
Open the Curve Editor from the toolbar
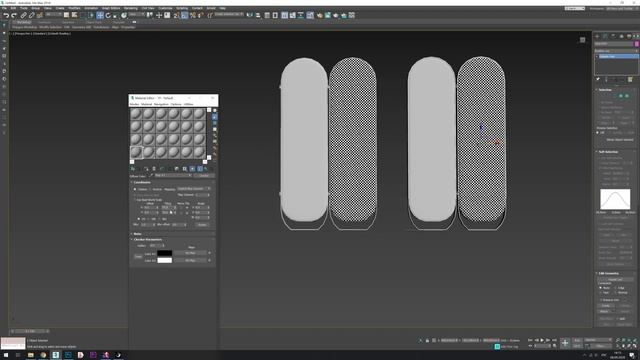pyautogui.click(x=292, y=15)
